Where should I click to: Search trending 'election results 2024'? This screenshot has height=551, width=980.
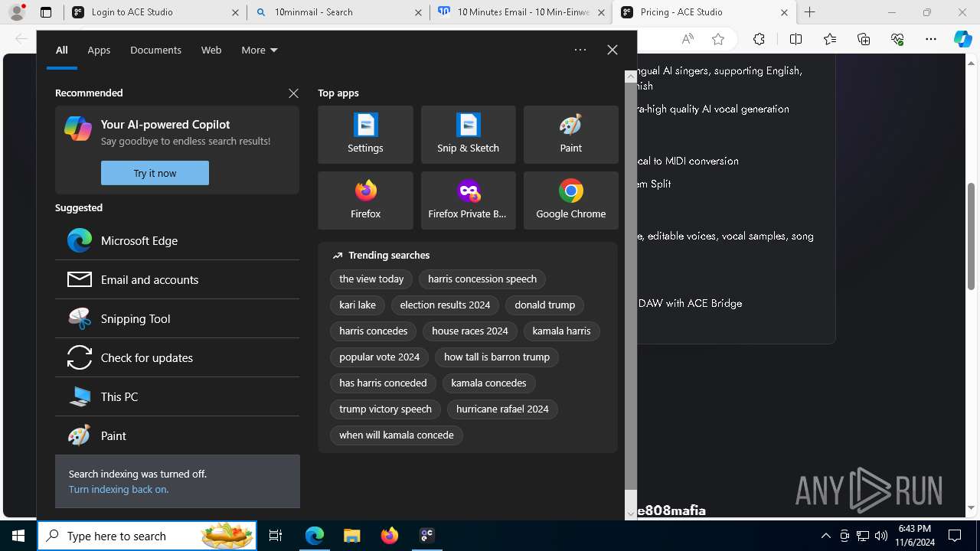(x=445, y=305)
